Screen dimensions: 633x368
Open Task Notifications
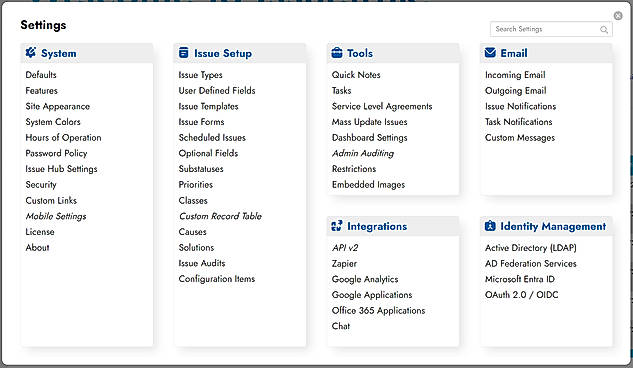(519, 122)
